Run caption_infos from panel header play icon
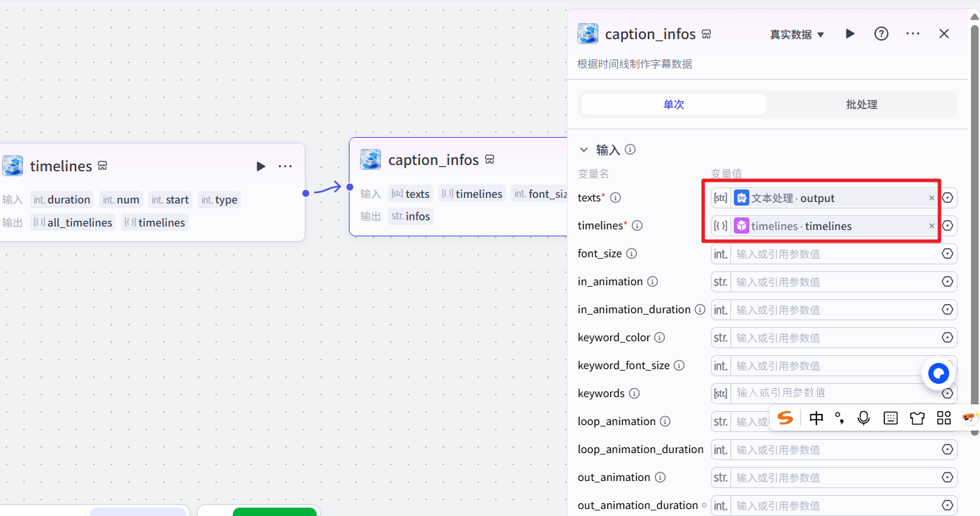Viewport: 980px width, 516px height. [x=850, y=34]
